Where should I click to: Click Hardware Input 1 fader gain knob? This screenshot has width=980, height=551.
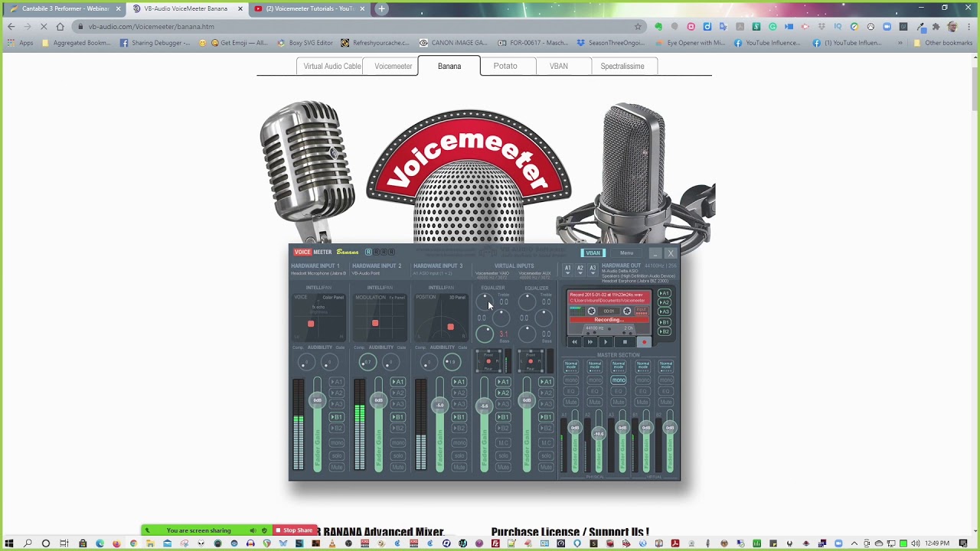coord(318,400)
